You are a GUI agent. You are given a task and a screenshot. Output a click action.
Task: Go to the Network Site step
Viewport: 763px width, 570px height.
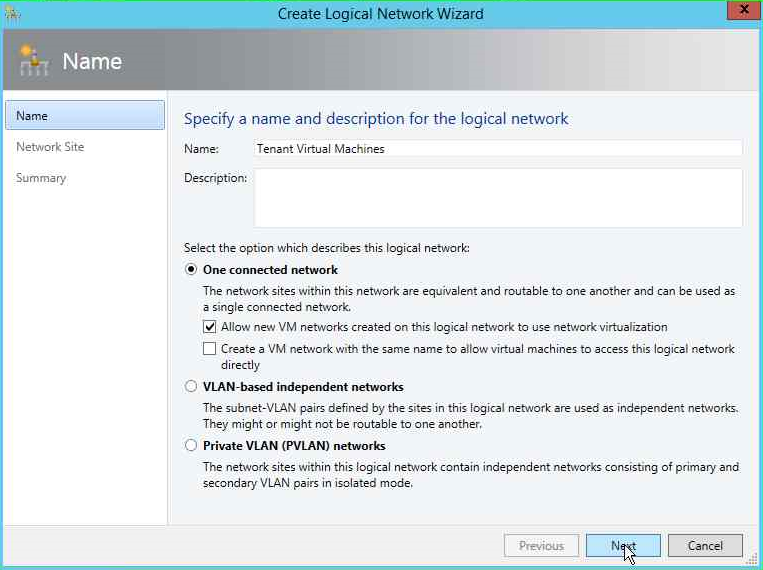[x=50, y=147]
